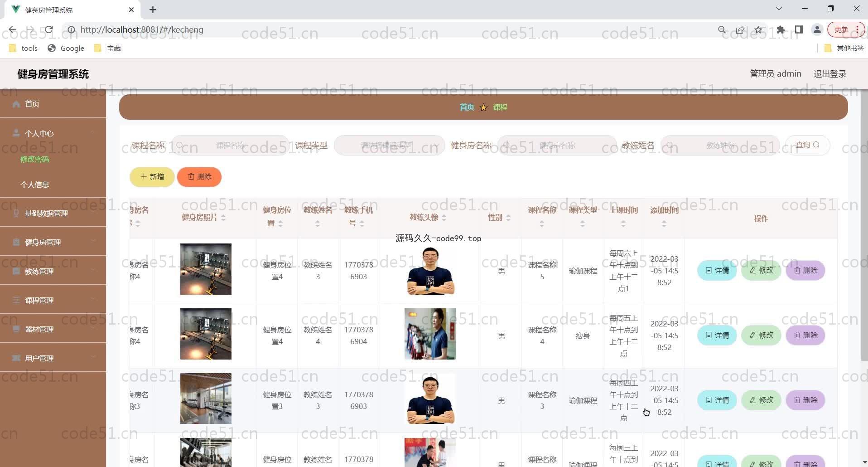The width and height of the screenshot is (868, 467).
Task: Click the site info icon by the URL
Action: tap(72, 30)
